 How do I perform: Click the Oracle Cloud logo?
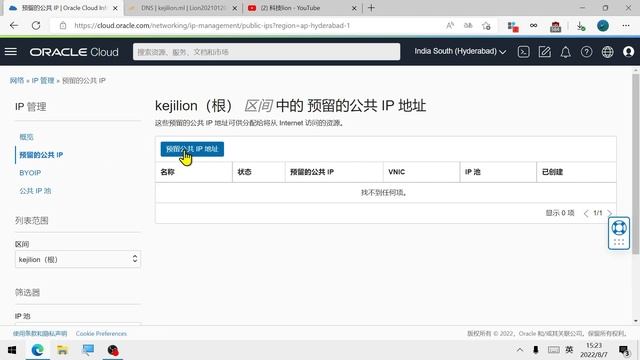tap(74, 52)
